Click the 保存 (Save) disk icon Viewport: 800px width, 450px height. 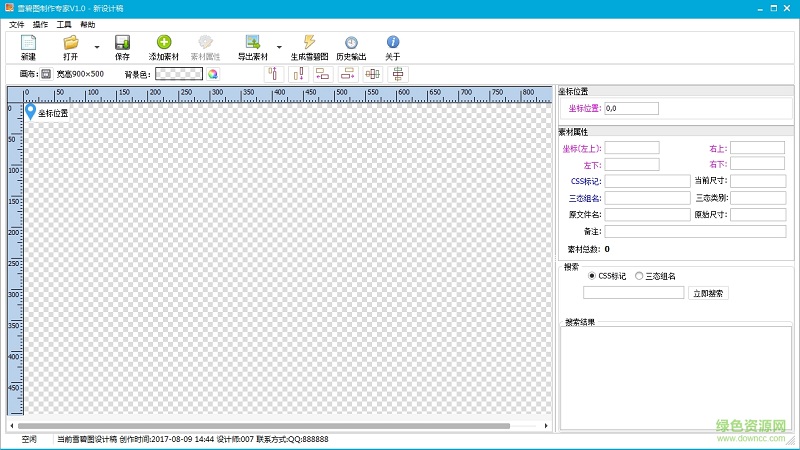coord(122,43)
